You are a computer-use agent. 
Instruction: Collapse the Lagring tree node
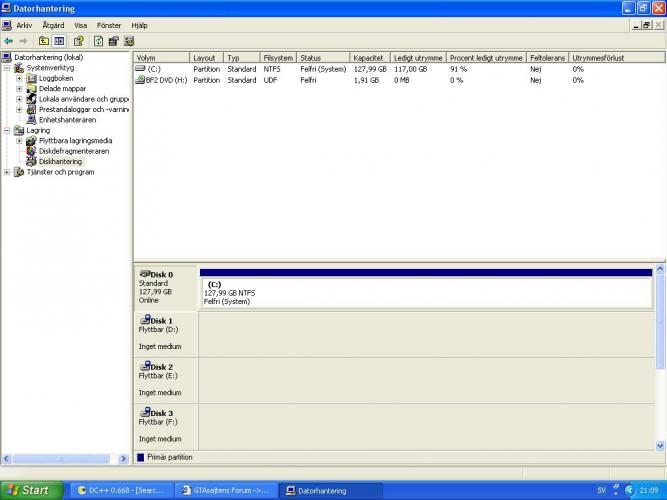tap(8, 130)
